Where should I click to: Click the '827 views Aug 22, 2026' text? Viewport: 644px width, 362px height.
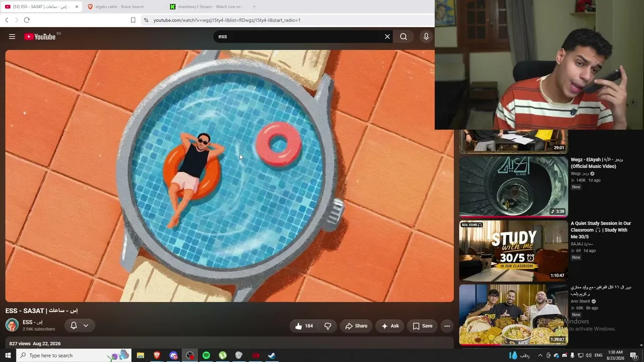pyautogui.click(x=35, y=343)
